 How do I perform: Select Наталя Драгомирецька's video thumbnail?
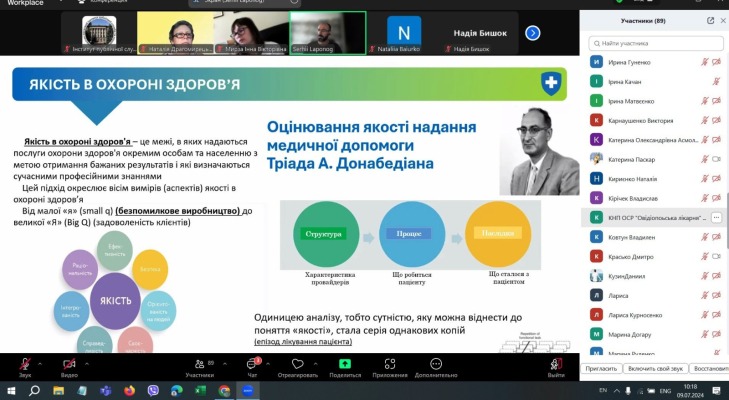click(175, 33)
